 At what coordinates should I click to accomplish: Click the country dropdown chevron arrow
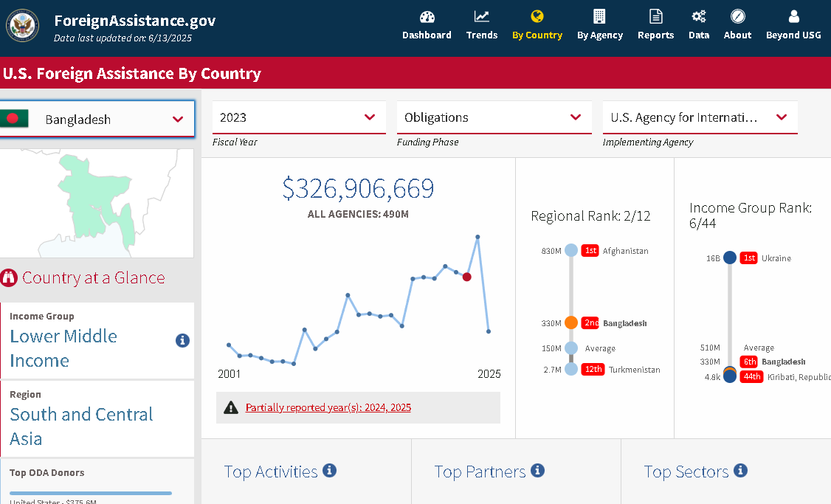(x=178, y=120)
